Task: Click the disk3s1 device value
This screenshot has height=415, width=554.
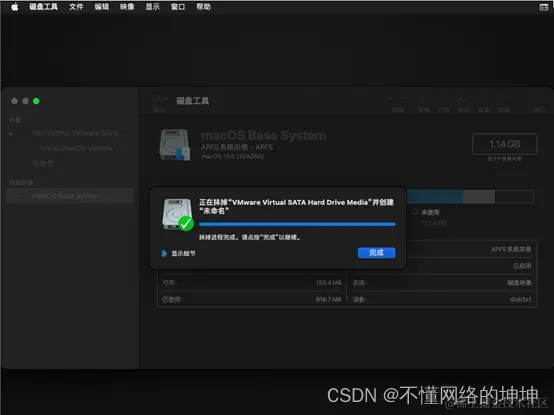Action: click(520, 300)
